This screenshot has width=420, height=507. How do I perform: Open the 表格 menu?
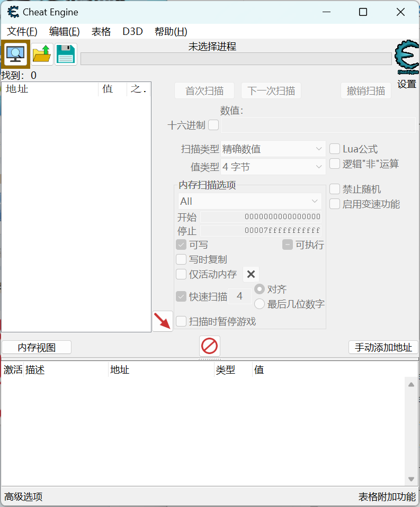pos(101,31)
